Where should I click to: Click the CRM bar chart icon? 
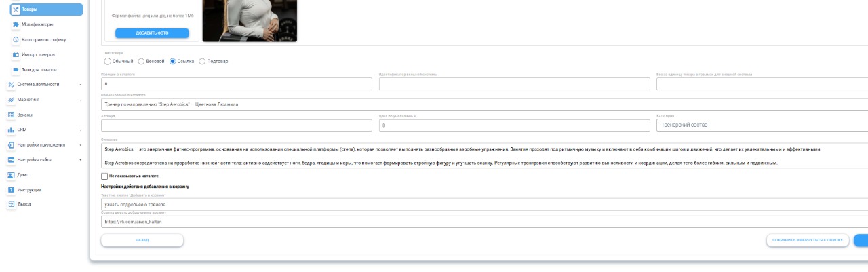[11, 130]
